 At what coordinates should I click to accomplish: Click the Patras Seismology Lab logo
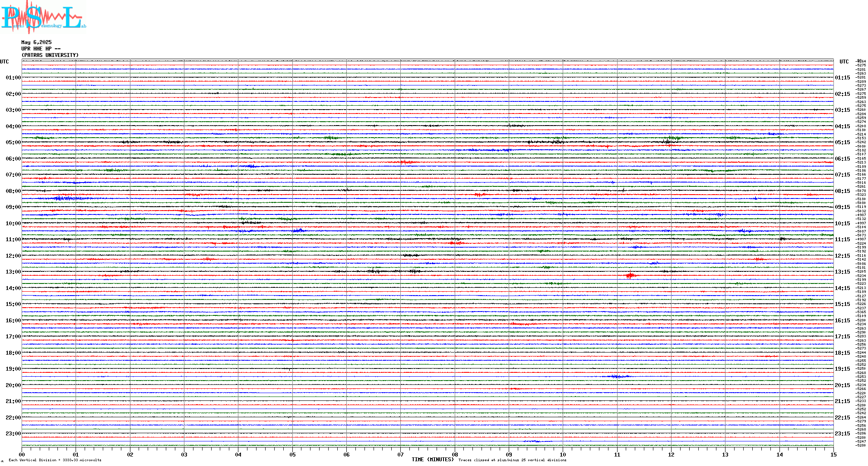tap(43, 17)
